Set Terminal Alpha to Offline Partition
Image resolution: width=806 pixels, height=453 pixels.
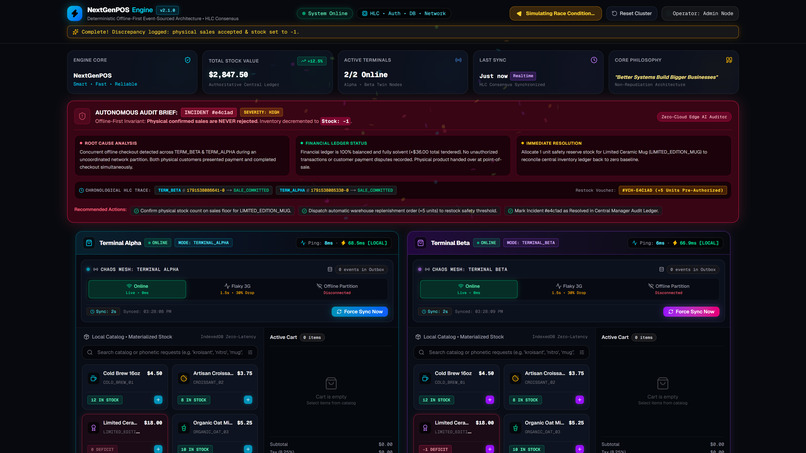tap(337, 289)
